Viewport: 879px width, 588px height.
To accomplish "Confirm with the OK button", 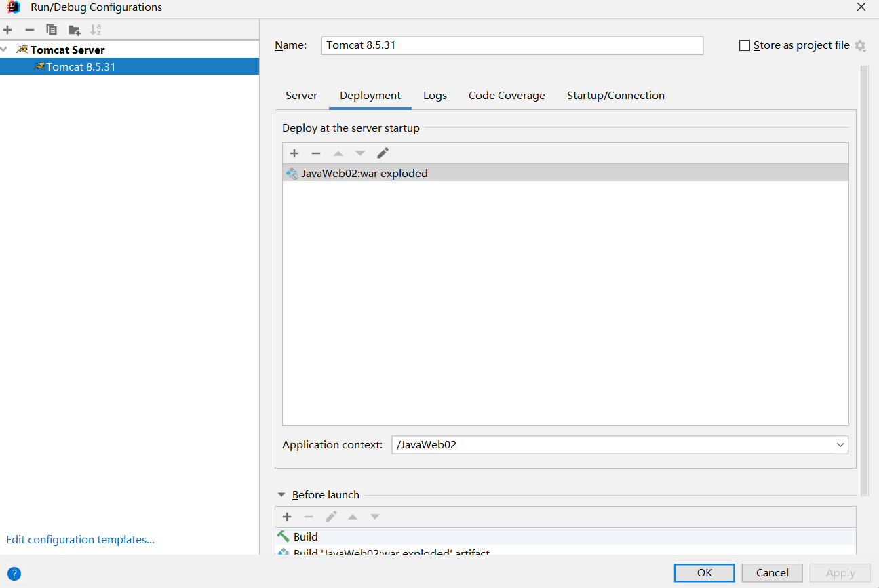I will (705, 572).
